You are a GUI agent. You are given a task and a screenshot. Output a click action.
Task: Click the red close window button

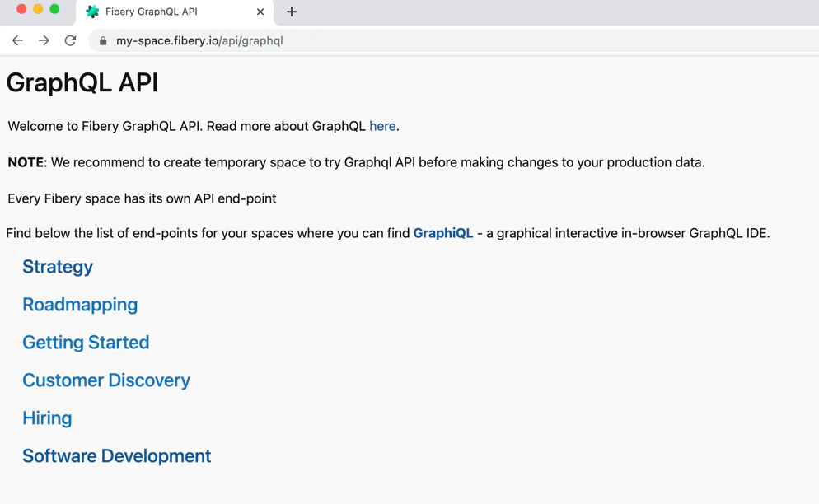[21, 9]
